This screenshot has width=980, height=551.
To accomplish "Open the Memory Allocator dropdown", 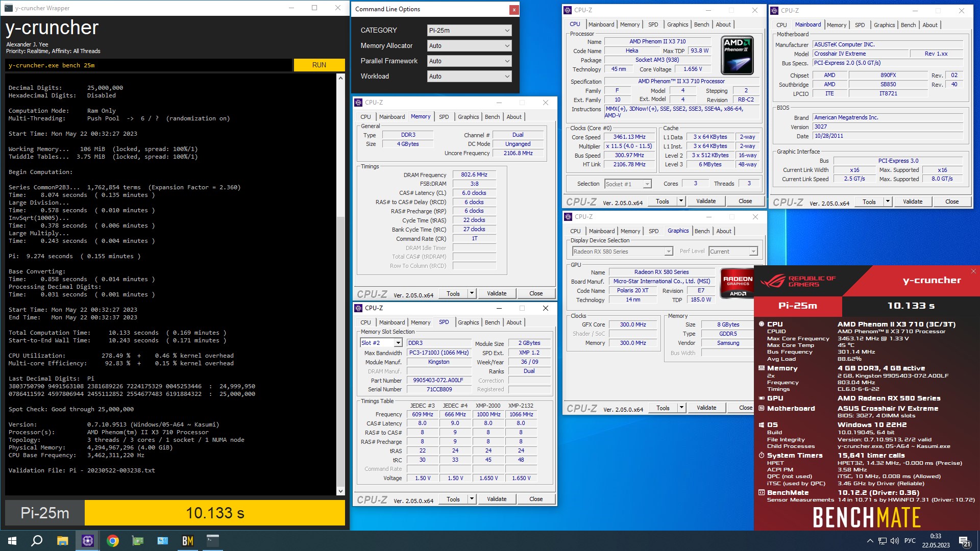I will coord(469,46).
